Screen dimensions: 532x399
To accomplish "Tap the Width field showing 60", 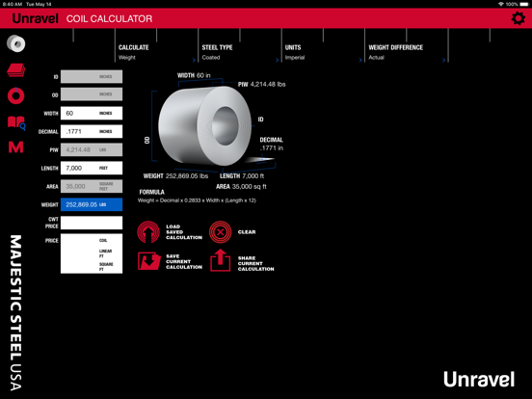I will (x=92, y=113).
